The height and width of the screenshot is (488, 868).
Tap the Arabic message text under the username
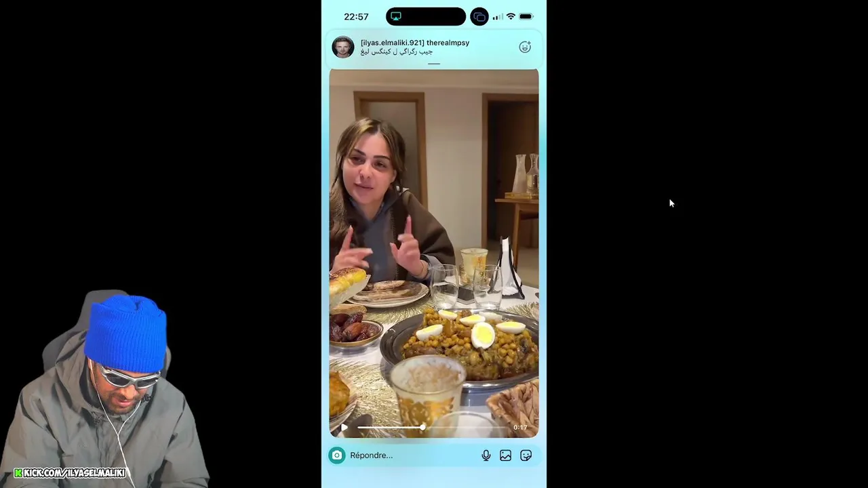[397, 52]
